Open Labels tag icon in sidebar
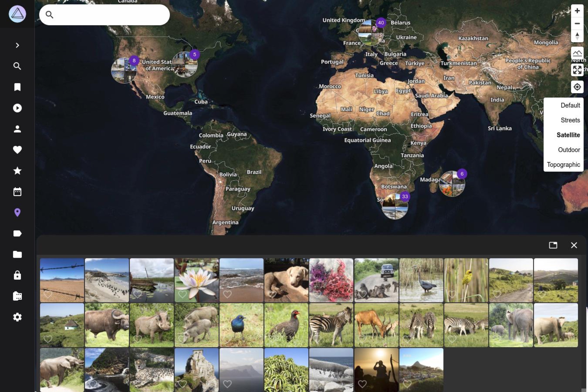Image resolution: width=588 pixels, height=392 pixels. [17, 233]
